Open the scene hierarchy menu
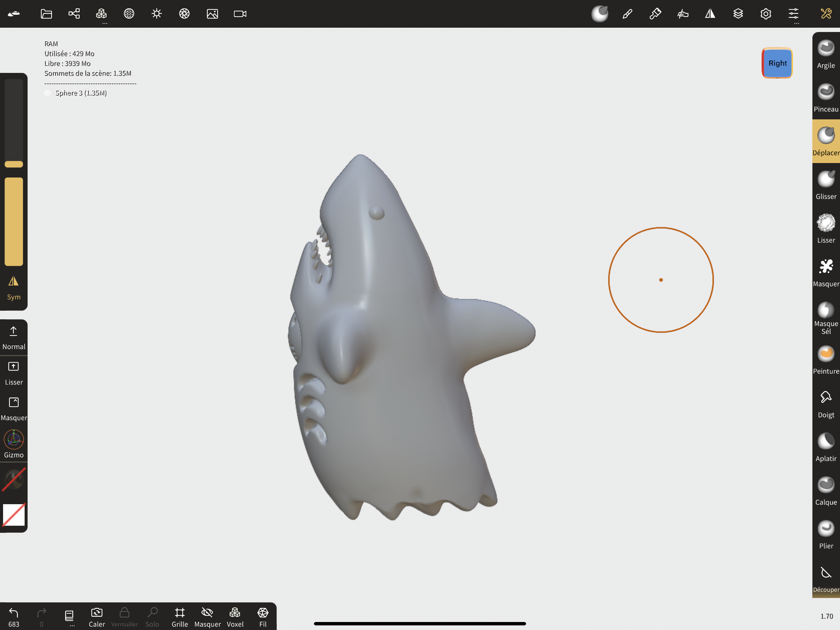Screen dimensions: 840x630 point(74,14)
